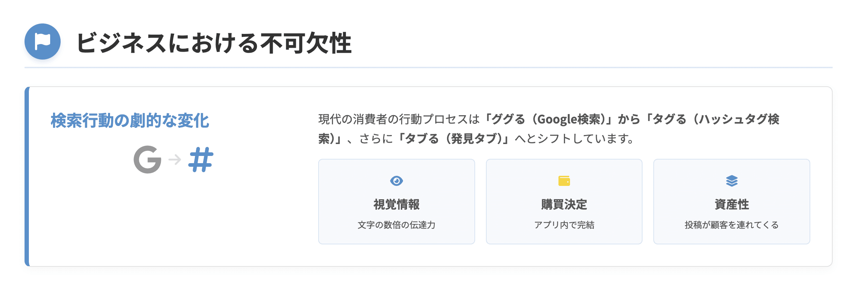Click the 検索行動の劇的な変化 subheading
Viewport: 868px width, 296px height.
point(130,121)
